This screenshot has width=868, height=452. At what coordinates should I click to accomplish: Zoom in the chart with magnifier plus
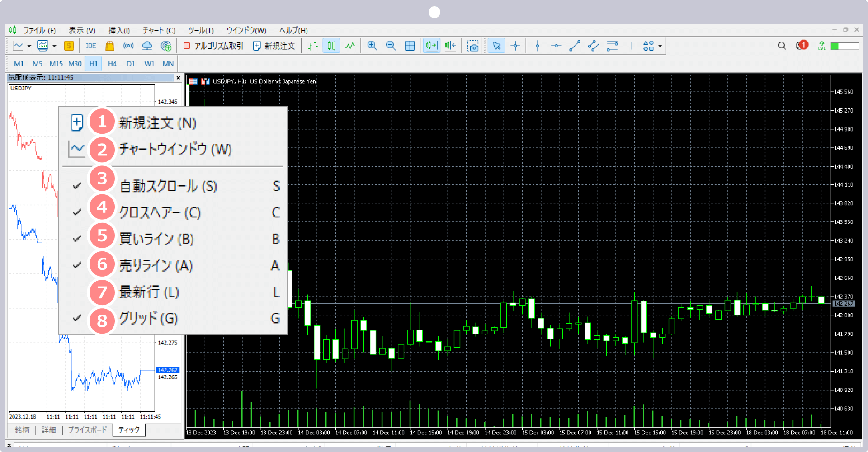pyautogui.click(x=372, y=46)
